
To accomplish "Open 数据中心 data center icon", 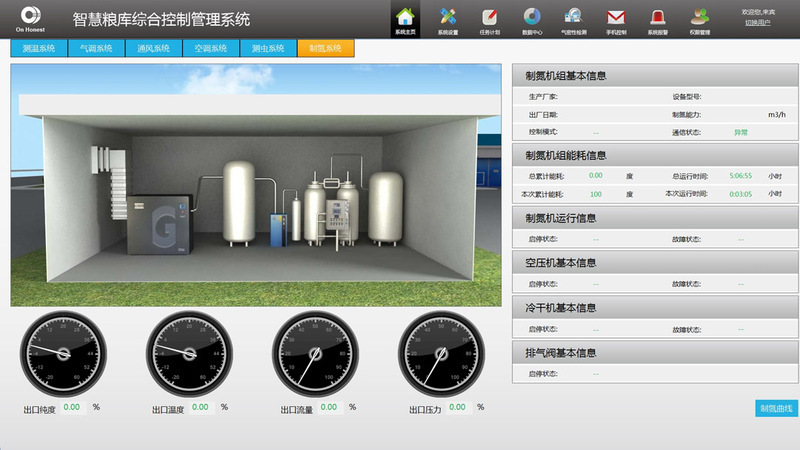I will point(532,19).
